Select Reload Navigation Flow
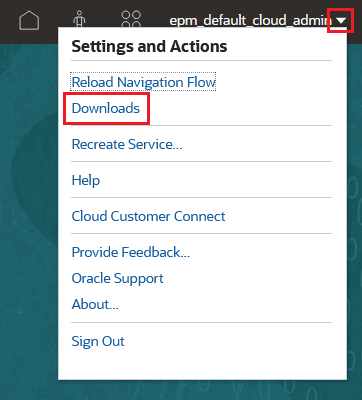The height and width of the screenshot is (400, 362). click(144, 82)
